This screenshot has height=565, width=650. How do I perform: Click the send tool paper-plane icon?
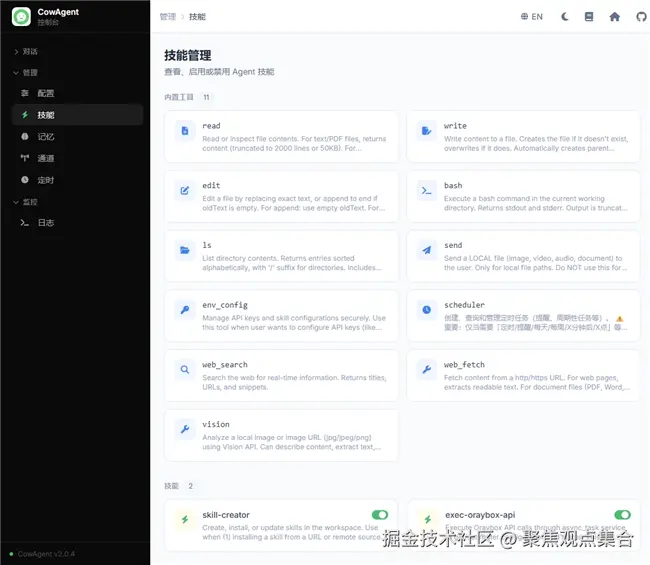click(x=427, y=250)
